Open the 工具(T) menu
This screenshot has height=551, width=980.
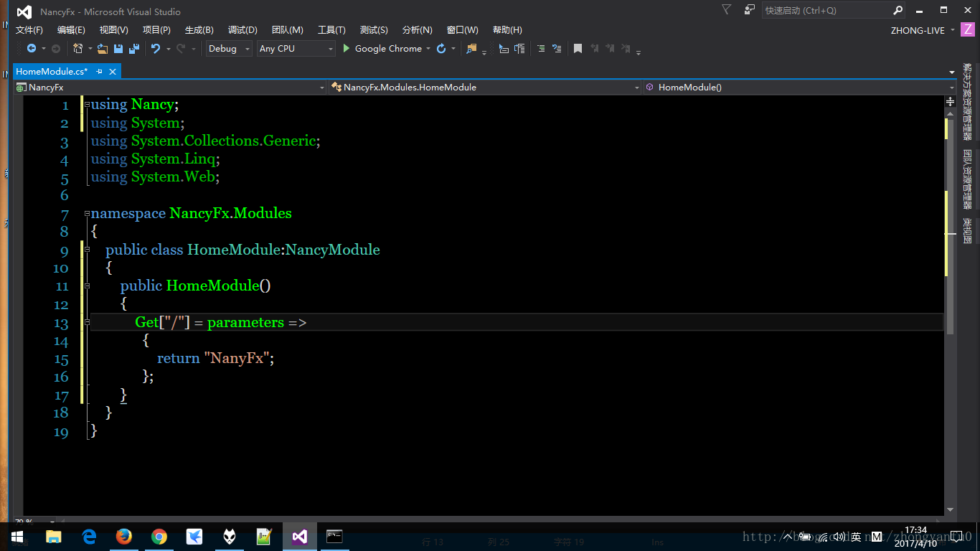331,30
